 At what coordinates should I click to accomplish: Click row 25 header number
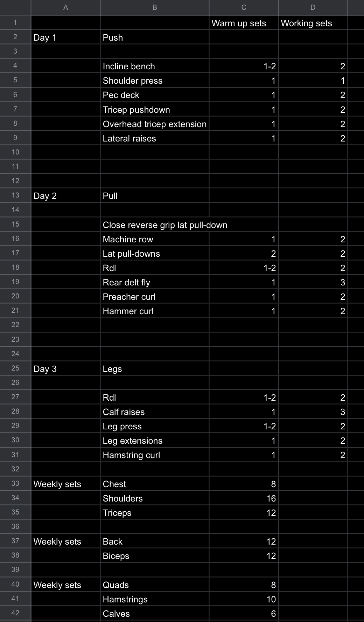[15, 368]
